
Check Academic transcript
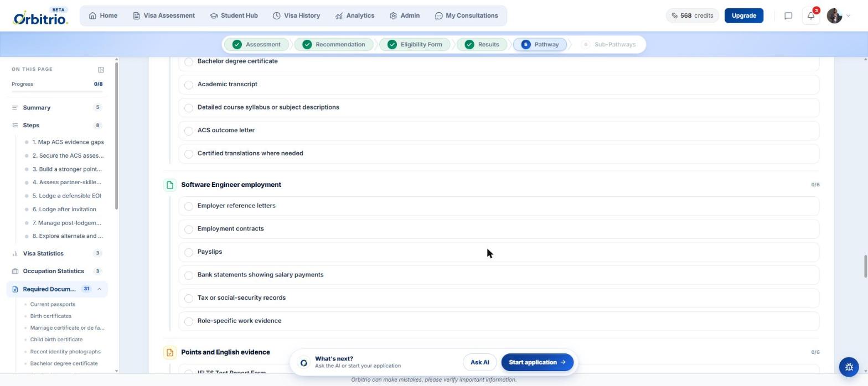tap(189, 85)
